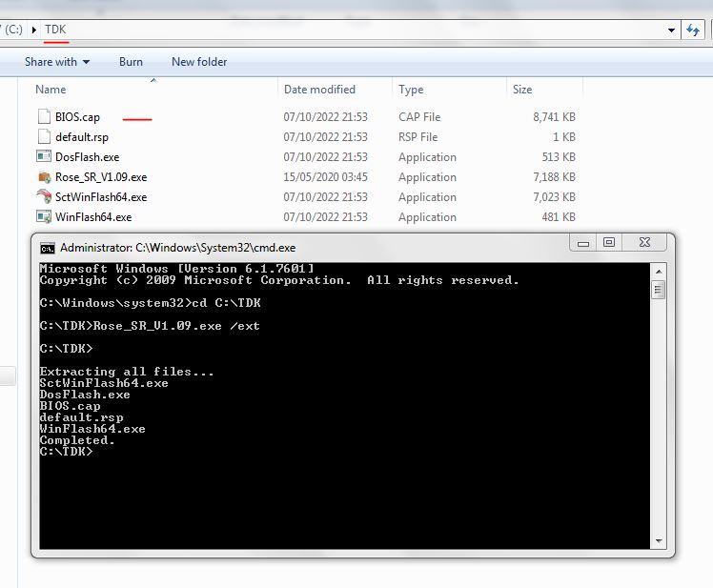Select the DosFlash.exe file name
This screenshot has height=588, width=713.
88,157
